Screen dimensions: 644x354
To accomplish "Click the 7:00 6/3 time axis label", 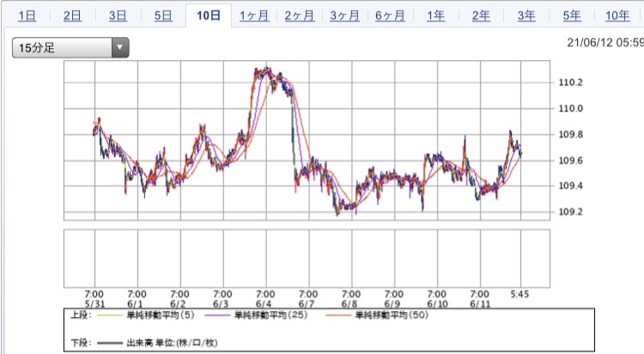I will (x=222, y=299).
